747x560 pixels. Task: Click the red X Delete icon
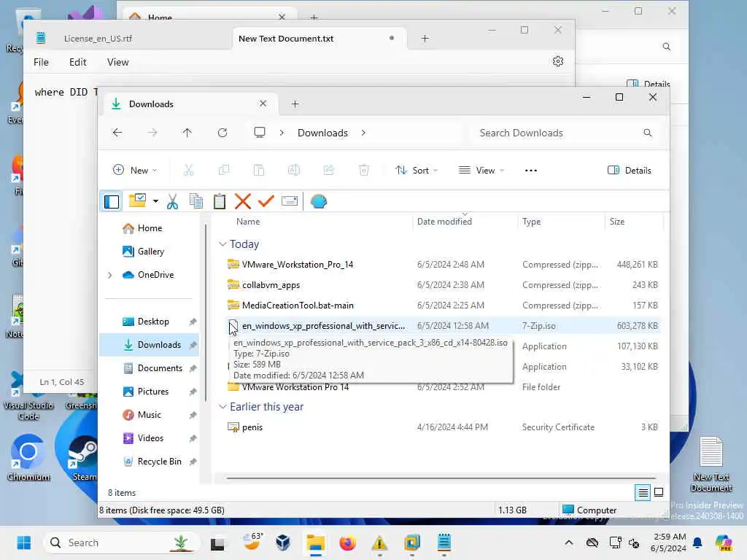click(x=243, y=201)
